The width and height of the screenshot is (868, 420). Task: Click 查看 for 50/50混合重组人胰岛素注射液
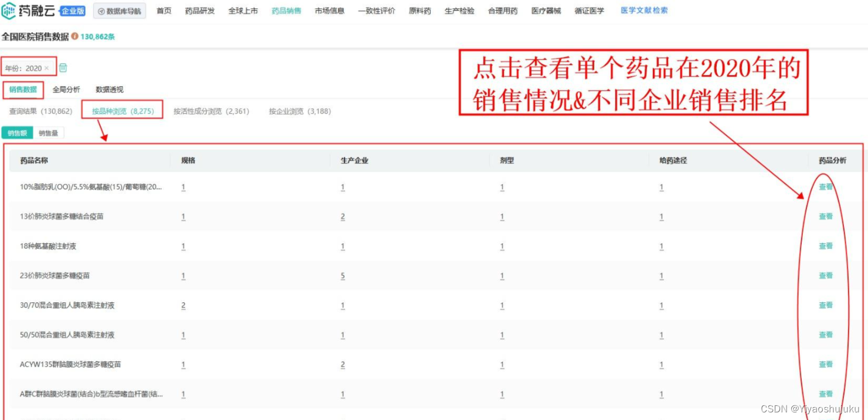(826, 334)
